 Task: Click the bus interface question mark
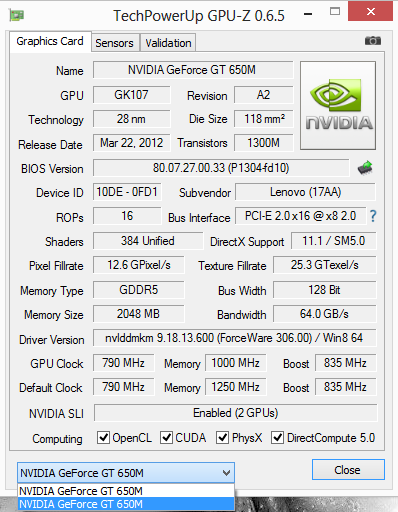[373, 216]
